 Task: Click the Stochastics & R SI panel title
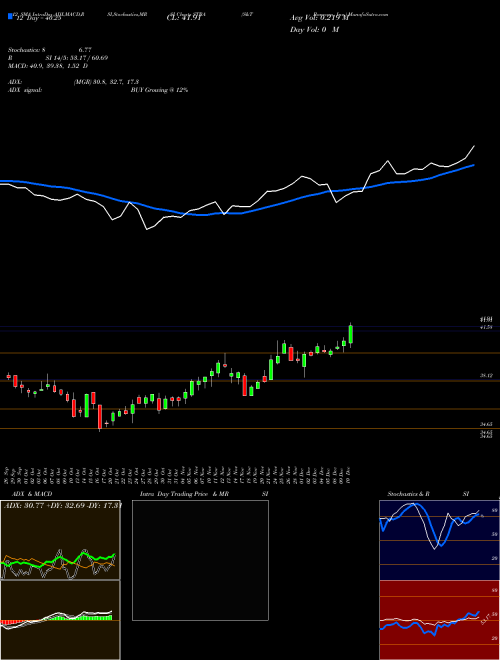(x=428, y=494)
